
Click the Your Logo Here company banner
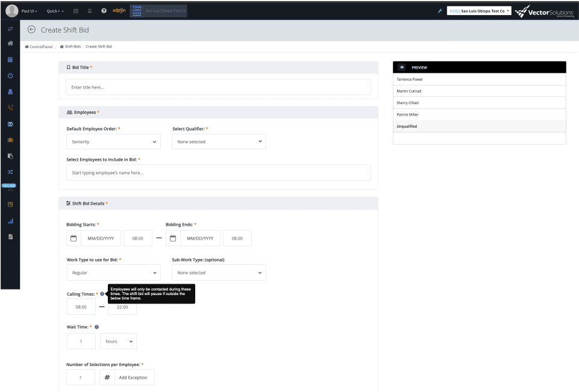click(158, 11)
